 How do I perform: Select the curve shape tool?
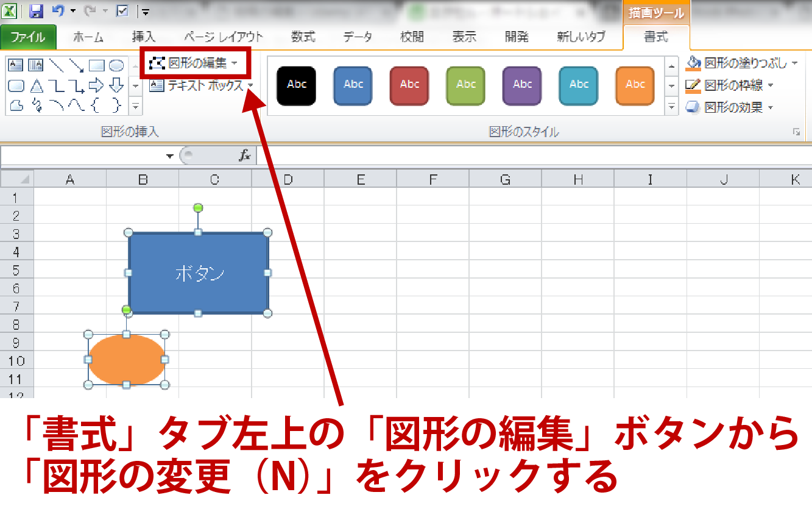click(76, 105)
